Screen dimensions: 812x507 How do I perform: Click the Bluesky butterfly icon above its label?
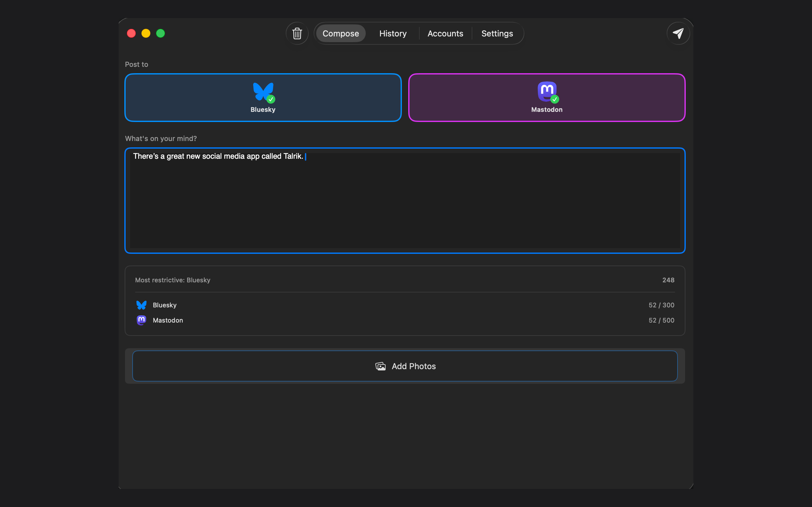(x=263, y=92)
